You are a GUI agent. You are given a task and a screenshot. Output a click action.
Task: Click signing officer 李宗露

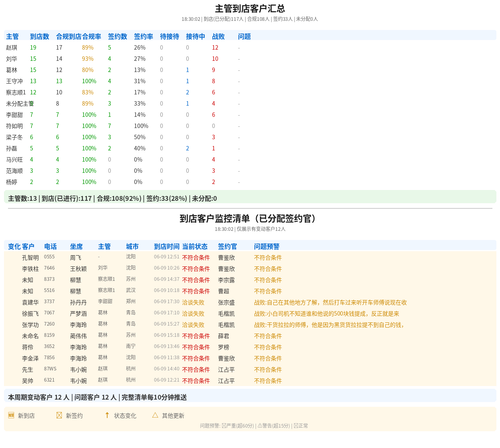pyautogui.click(x=226, y=280)
